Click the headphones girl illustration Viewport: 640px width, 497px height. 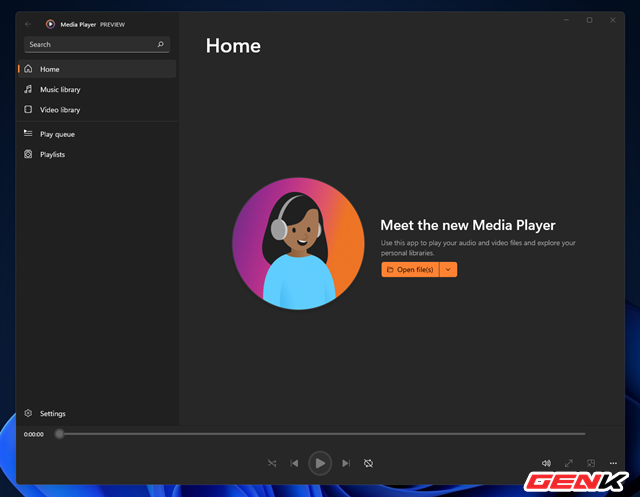tap(298, 244)
